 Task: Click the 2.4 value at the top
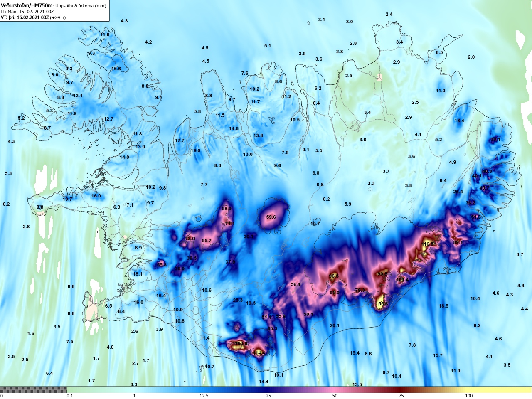tap(389, 14)
